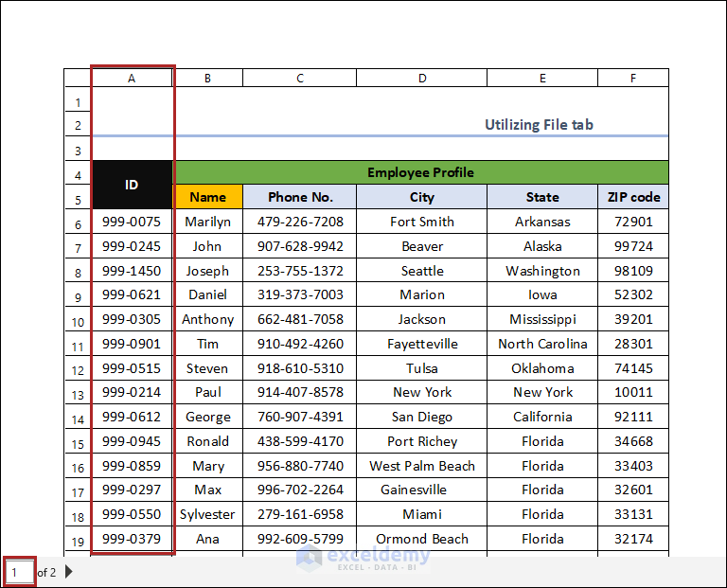
Task: Go to next page with the arrow
Action: click(x=69, y=572)
